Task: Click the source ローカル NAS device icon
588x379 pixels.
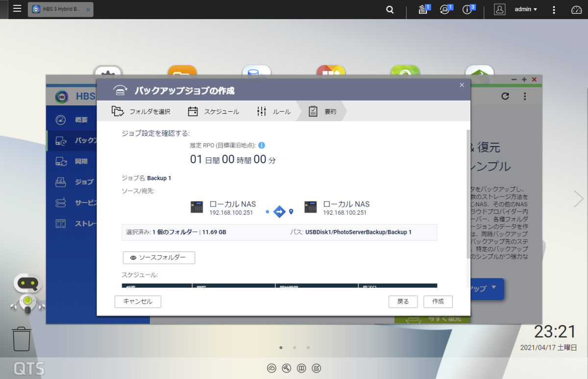Action: [197, 207]
